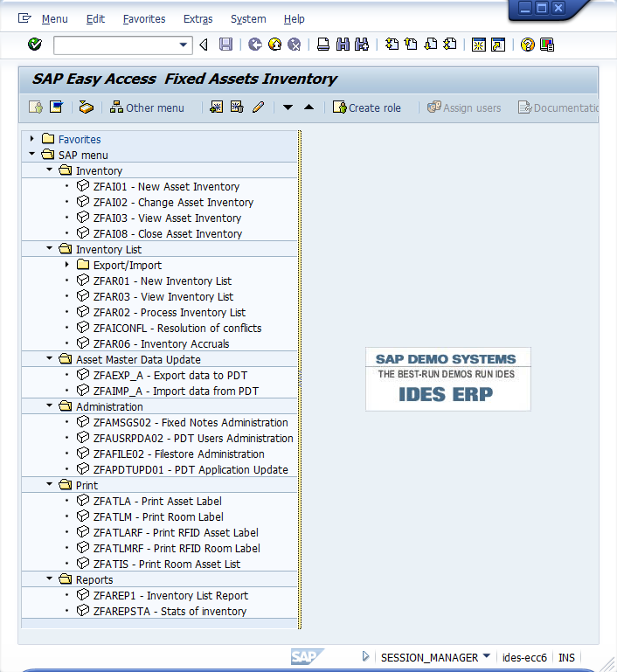Screen dimensions: 617x672
Task: Collapse the Print folder
Action: click(x=49, y=484)
